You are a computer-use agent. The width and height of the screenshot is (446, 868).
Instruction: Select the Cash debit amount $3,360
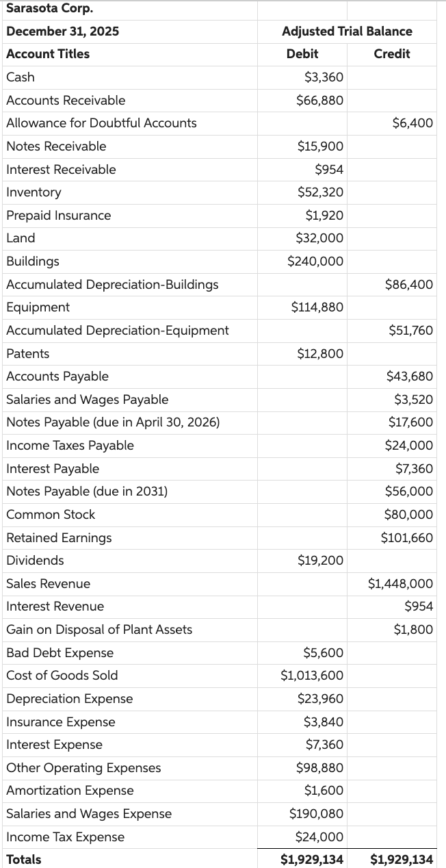pos(324,77)
